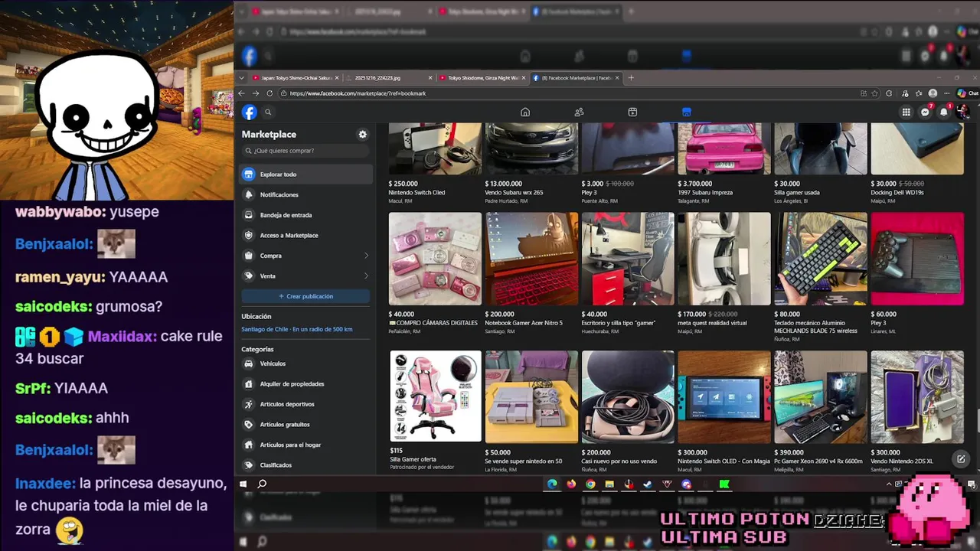The width and height of the screenshot is (980, 551).
Task: Expand the Compra section
Action: 305,256
